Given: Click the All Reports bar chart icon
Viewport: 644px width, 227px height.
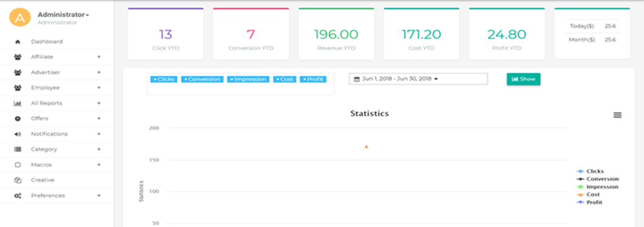Looking at the screenshot, I should 17,104.
